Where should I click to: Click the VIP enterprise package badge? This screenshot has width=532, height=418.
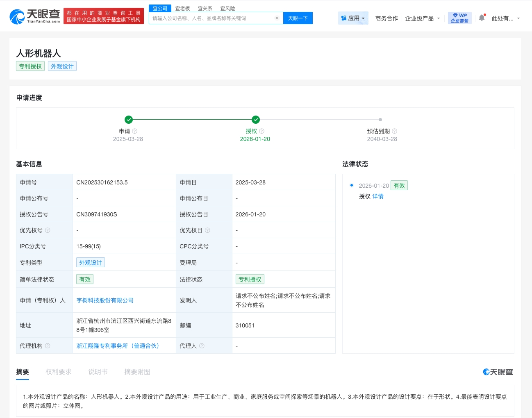[x=459, y=18]
